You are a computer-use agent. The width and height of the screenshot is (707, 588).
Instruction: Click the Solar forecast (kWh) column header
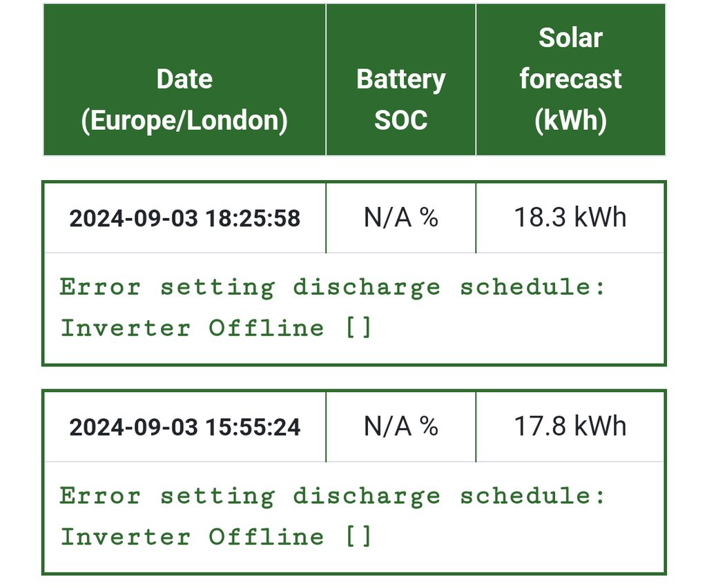pos(570,79)
